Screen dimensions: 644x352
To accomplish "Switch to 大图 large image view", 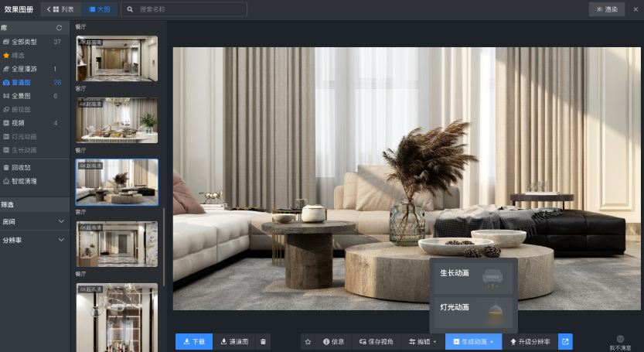I will [x=98, y=9].
